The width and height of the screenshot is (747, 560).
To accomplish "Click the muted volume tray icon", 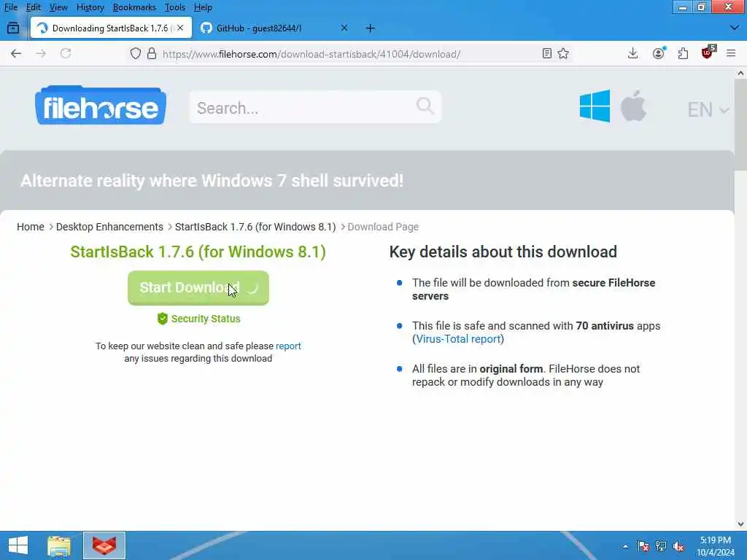I will tap(678, 546).
